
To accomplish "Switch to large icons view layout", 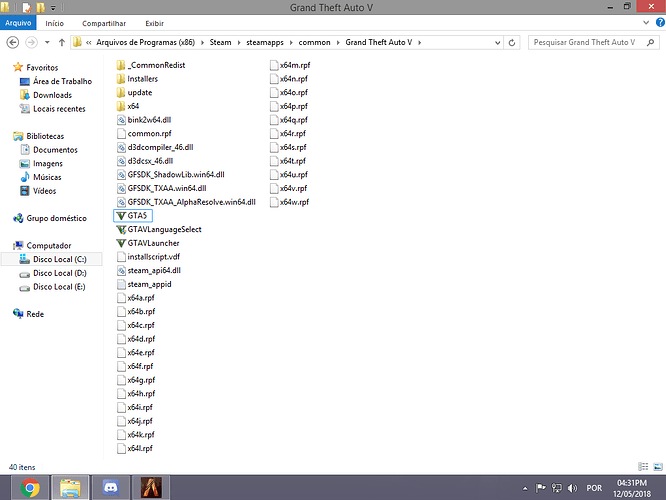I will tap(658, 466).
